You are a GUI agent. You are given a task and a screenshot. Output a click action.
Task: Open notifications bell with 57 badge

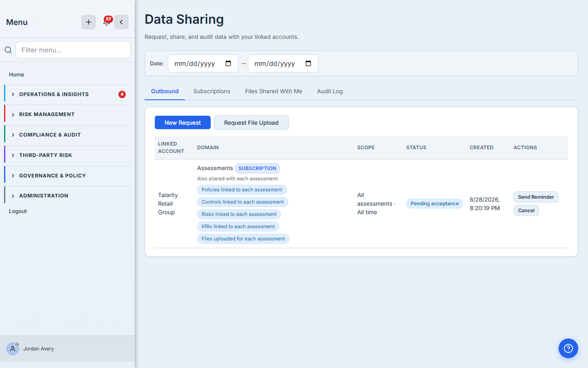coord(107,22)
